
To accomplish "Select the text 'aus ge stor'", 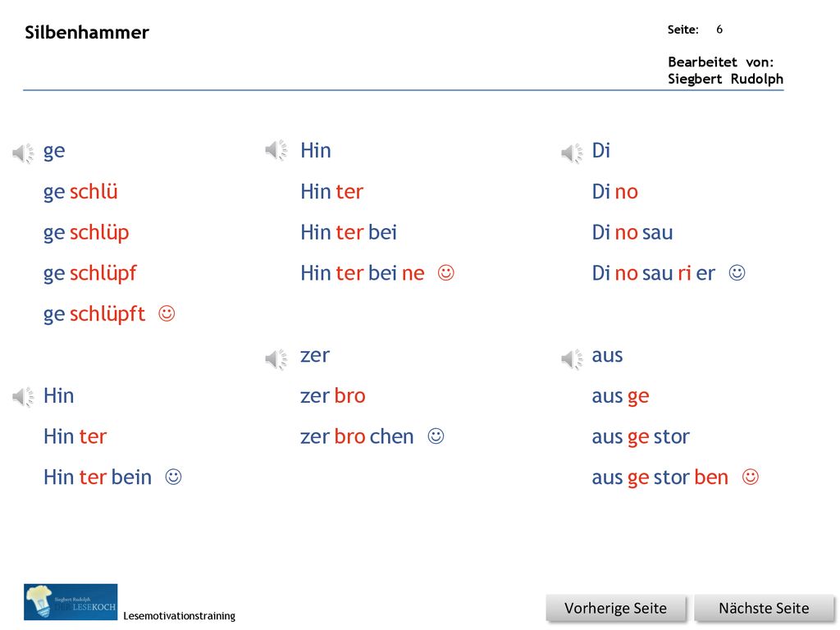I will [641, 437].
